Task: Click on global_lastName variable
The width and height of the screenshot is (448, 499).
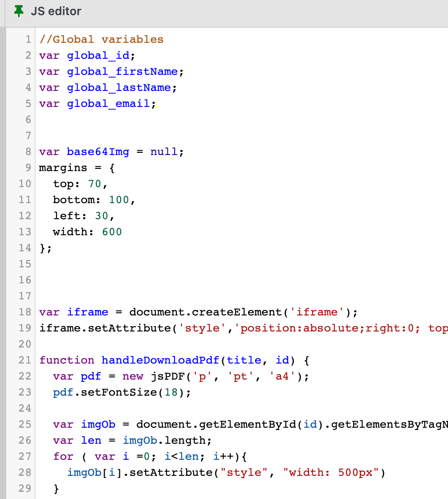Action: click(119, 87)
